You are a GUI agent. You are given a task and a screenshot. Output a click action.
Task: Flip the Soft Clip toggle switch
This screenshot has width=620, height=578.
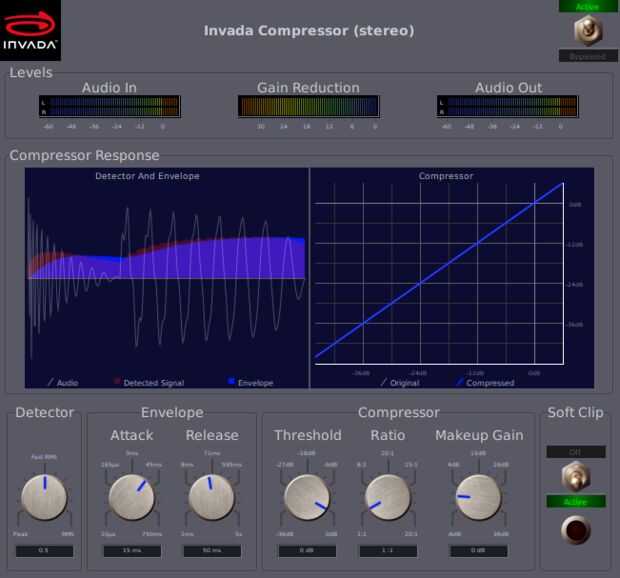point(576,476)
